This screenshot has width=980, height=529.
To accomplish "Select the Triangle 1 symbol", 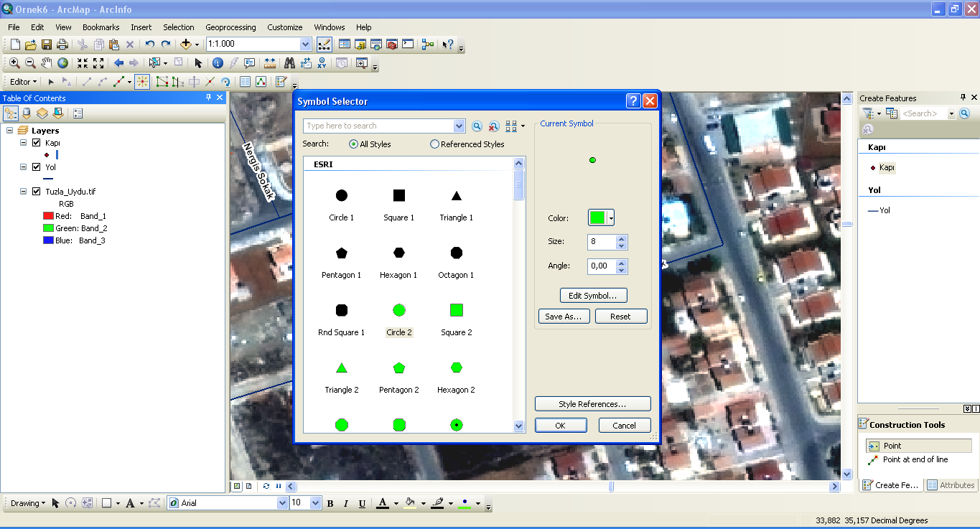I will (x=457, y=203).
